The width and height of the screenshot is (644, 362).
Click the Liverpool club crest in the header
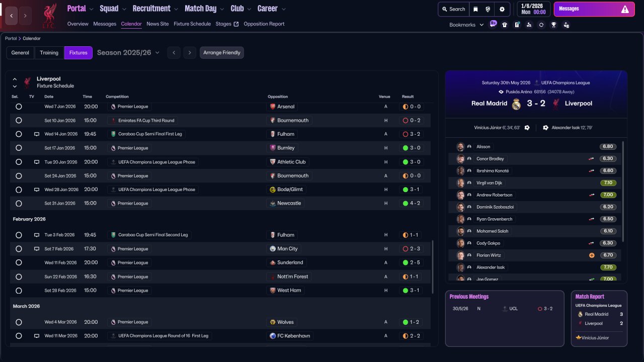point(49,15)
